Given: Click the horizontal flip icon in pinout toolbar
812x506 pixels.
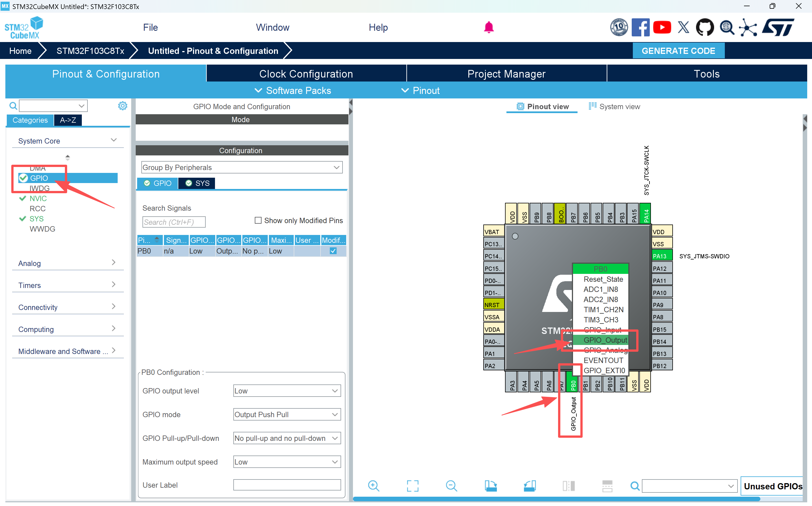Looking at the screenshot, I should [569, 486].
